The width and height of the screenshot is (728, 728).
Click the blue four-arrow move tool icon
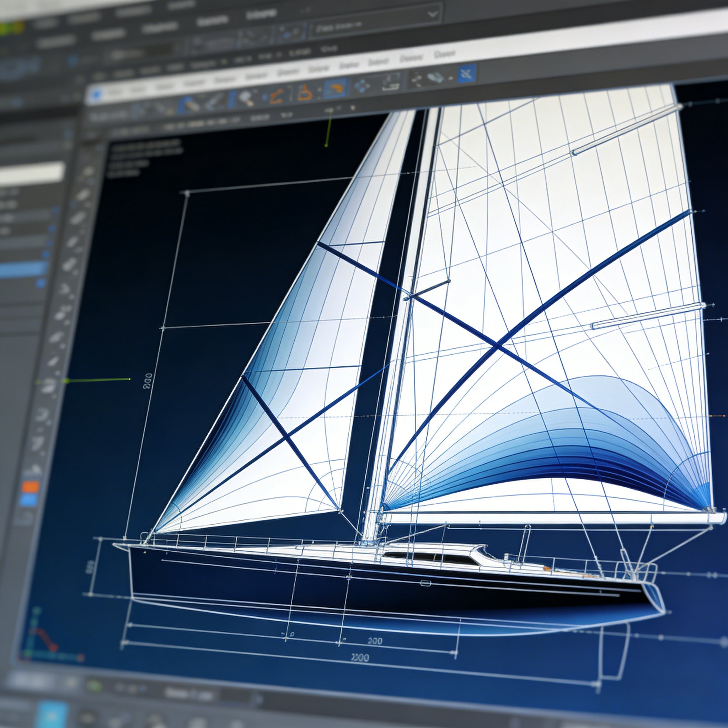click(363, 86)
